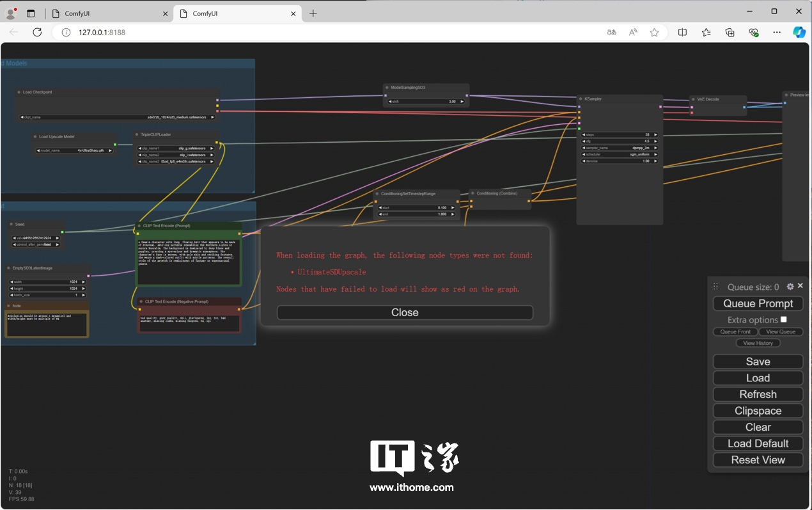The image size is (812, 510).
Task: Click the TripleCLIPLoader node header icon
Action: [137, 134]
